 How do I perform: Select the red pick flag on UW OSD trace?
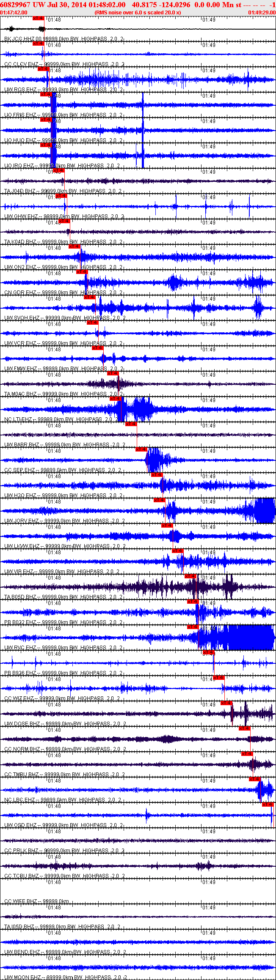tap(268, 805)
